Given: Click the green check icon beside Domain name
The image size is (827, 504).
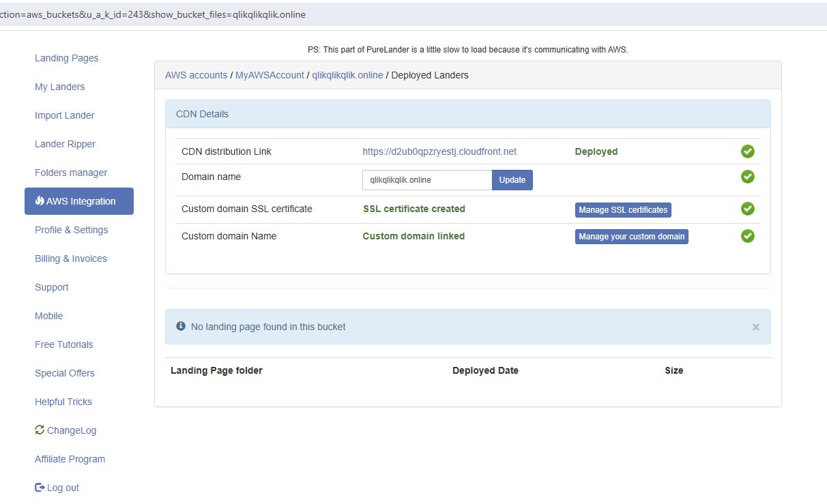Looking at the screenshot, I should (748, 177).
